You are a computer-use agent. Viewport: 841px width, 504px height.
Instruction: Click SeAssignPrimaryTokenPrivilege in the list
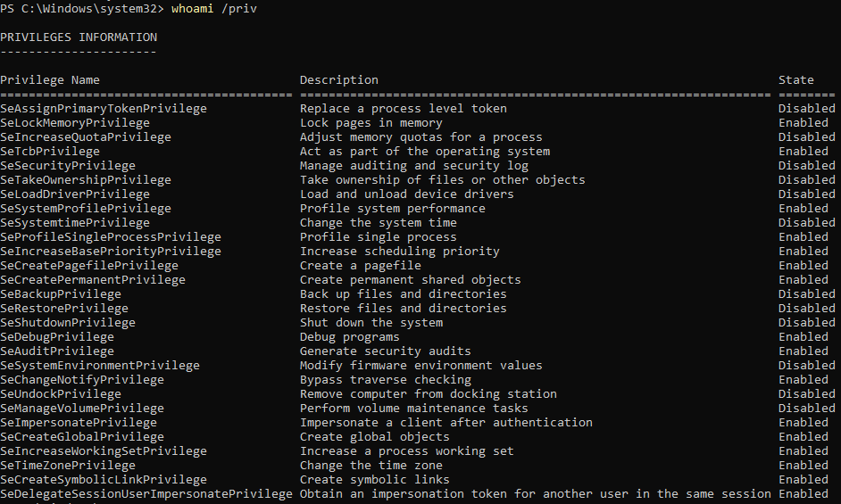(x=104, y=109)
